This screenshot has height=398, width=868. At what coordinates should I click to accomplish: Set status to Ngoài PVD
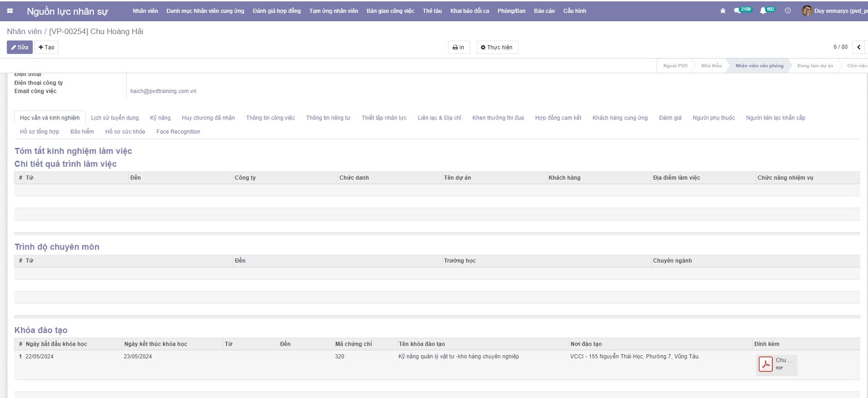tap(675, 66)
